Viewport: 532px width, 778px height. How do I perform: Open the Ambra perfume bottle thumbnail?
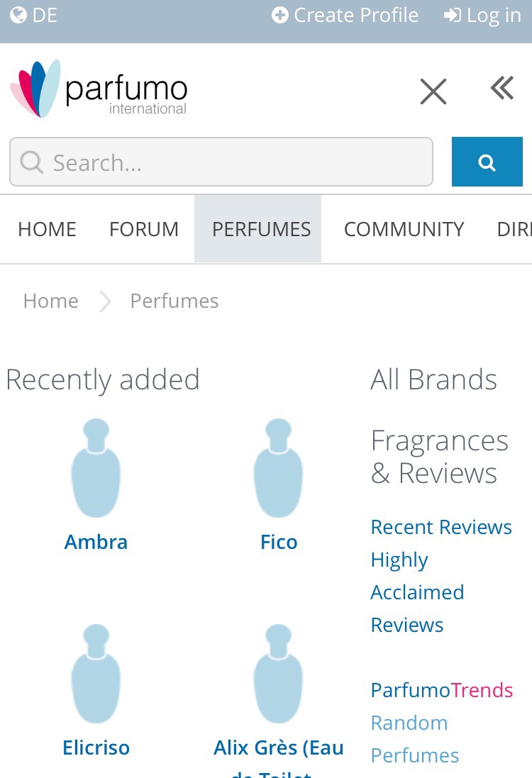[96, 468]
